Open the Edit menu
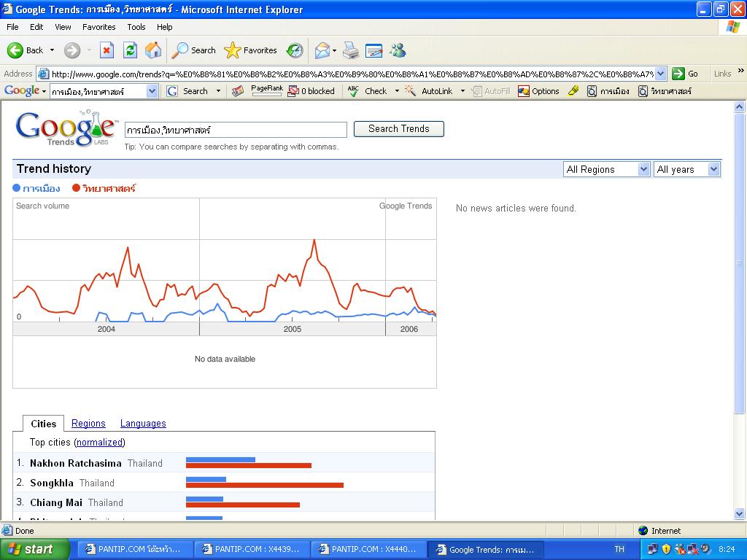 (x=36, y=27)
